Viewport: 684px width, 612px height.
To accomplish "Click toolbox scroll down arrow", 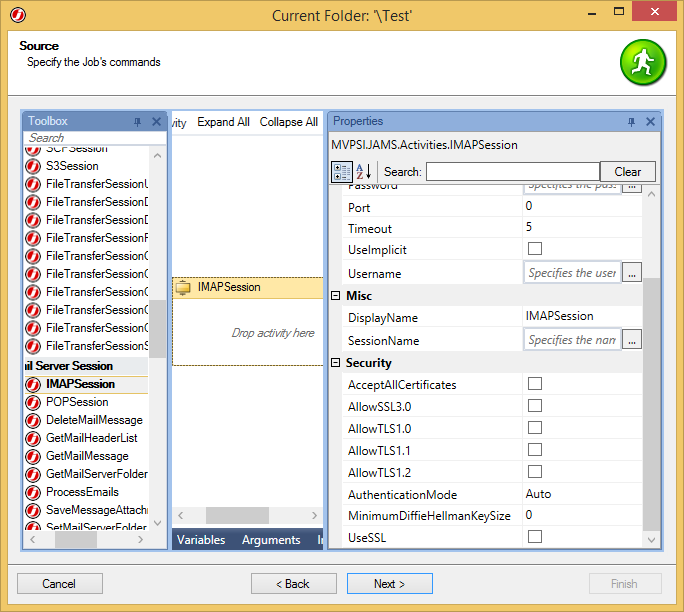I will 157,523.
